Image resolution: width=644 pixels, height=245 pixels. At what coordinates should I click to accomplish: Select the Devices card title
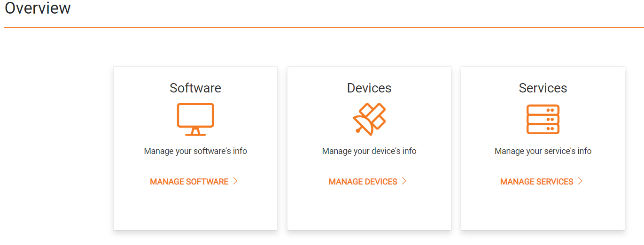pos(369,88)
